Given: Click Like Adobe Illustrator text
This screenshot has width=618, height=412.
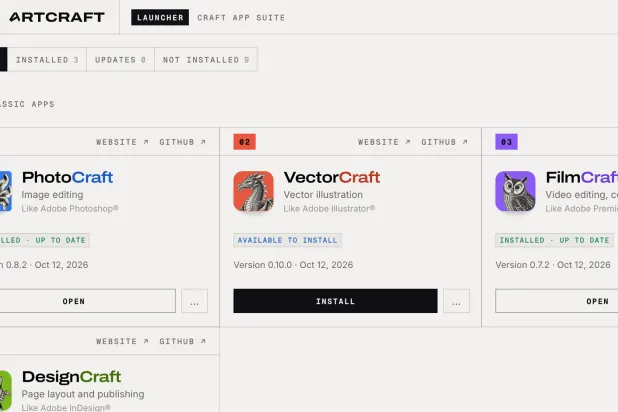Looking at the screenshot, I should [x=329, y=209].
